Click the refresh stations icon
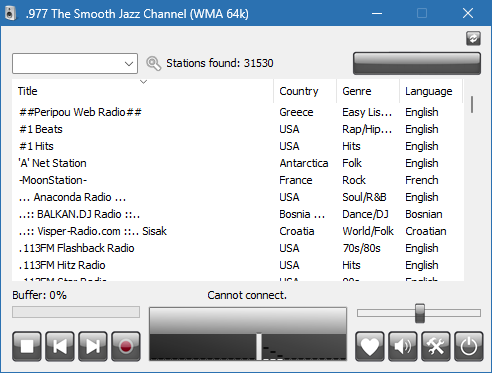The width and height of the screenshot is (492, 373). click(473, 38)
